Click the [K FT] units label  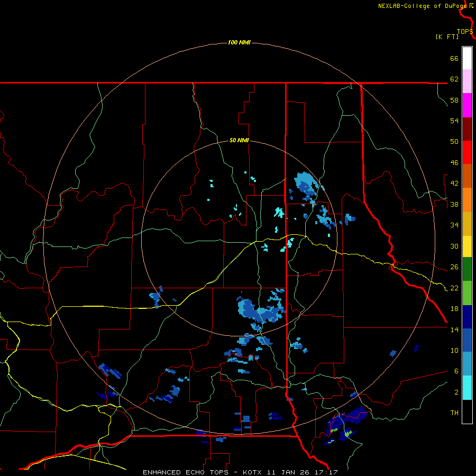[447, 36]
